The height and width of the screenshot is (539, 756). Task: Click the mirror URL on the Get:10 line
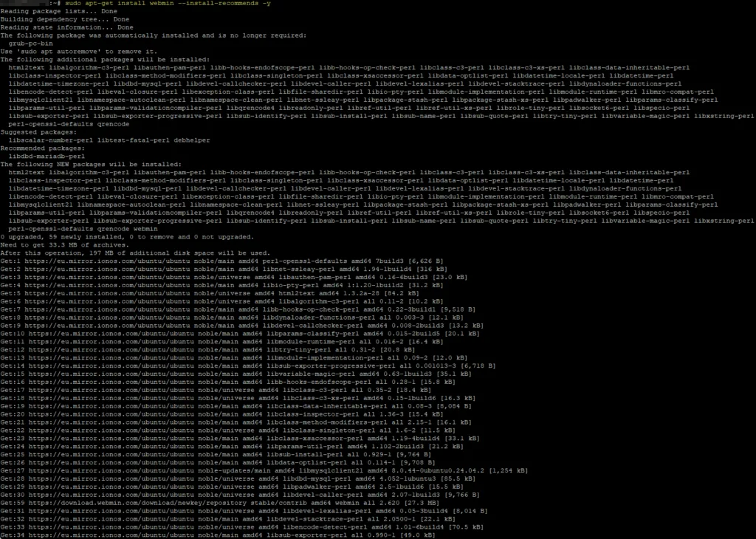(94, 332)
